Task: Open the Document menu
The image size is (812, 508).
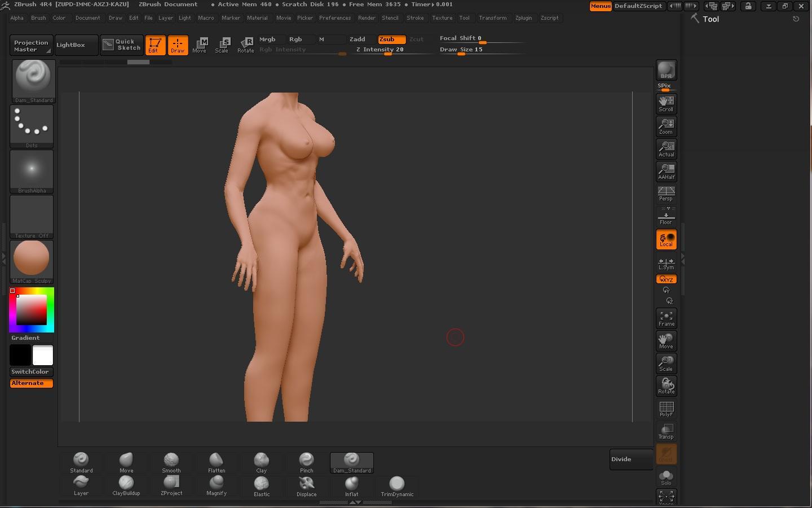Action: point(87,18)
